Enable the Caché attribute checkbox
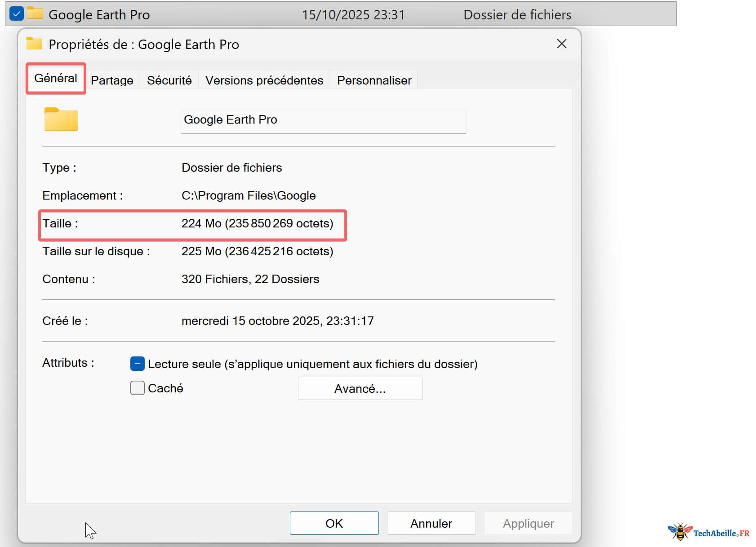Viewport: 756px width, 547px height. pos(138,388)
